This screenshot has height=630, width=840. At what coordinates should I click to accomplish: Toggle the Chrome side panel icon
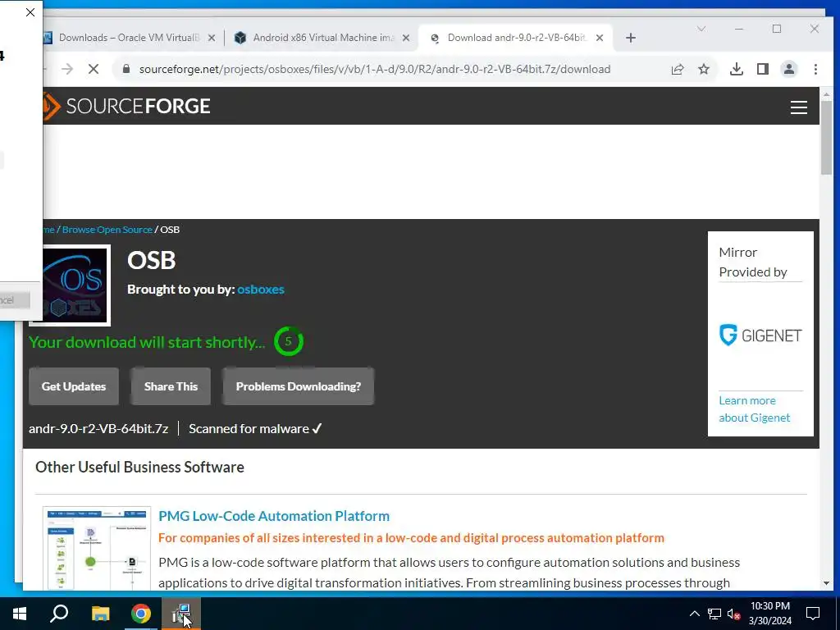coord(763,69)
